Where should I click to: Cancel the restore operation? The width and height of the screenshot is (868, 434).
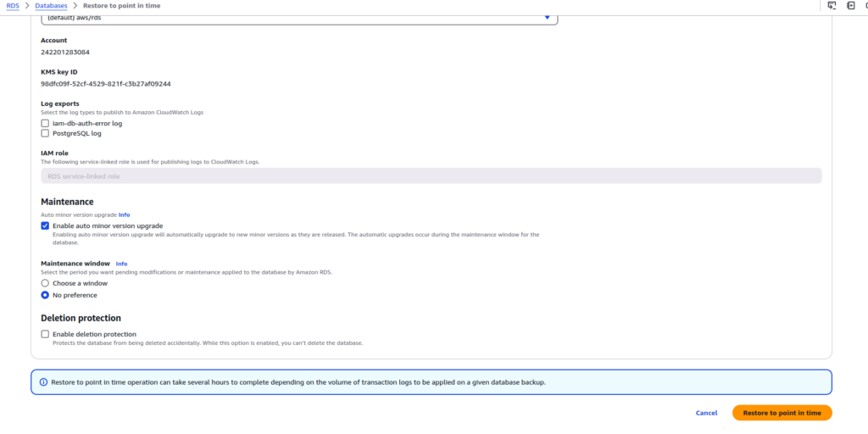706,413
